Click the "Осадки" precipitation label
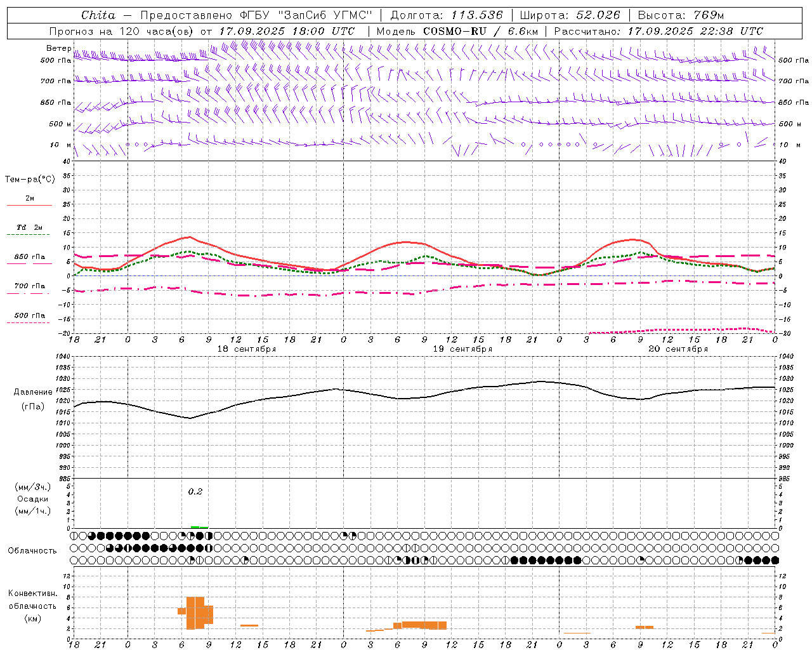Viewport: 812px width, 650px height. [x=33, y=499]
